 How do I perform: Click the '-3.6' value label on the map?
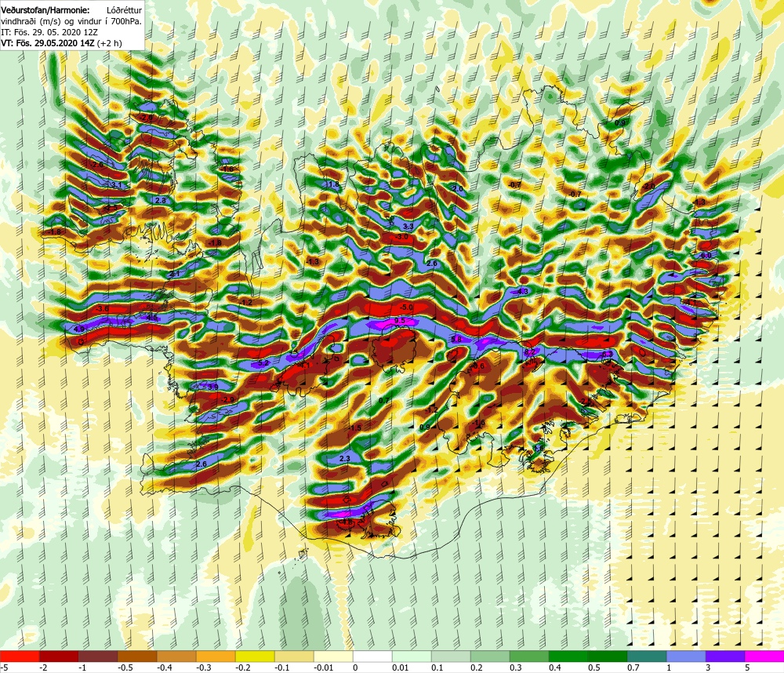(x=102, y=309)
